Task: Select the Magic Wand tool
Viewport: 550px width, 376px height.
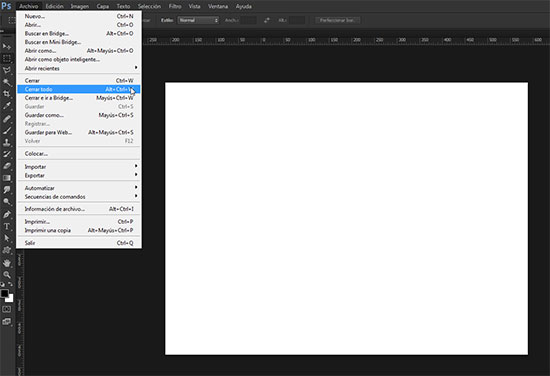Action: (x=7, y=82)
